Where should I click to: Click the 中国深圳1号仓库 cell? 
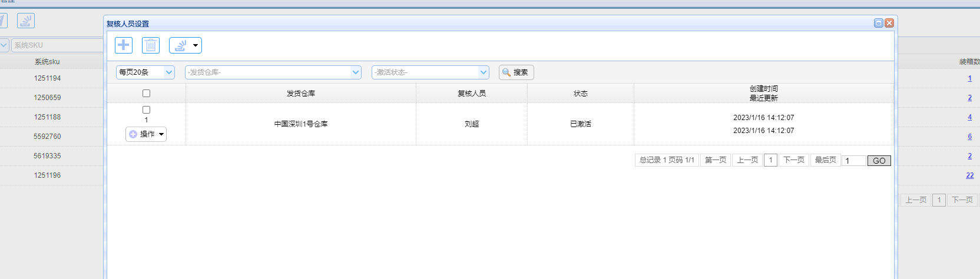coord(301,124)
